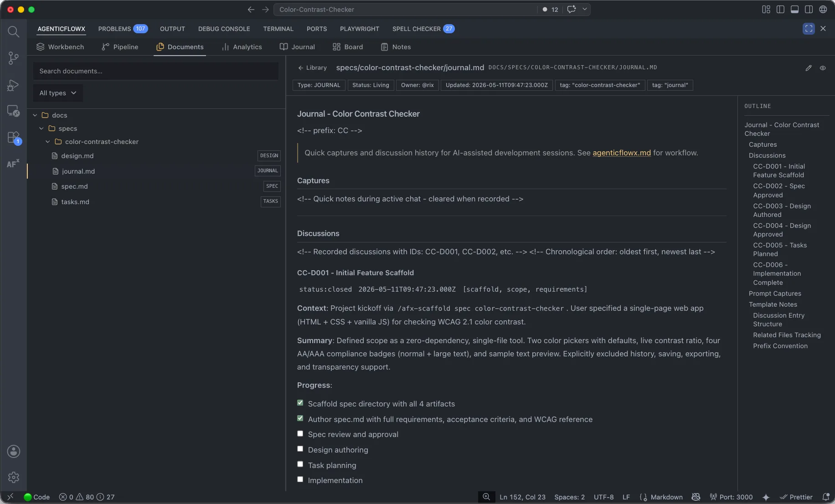Uncheck Scaffold spec directory checkbox

click(x=300, y=403)
